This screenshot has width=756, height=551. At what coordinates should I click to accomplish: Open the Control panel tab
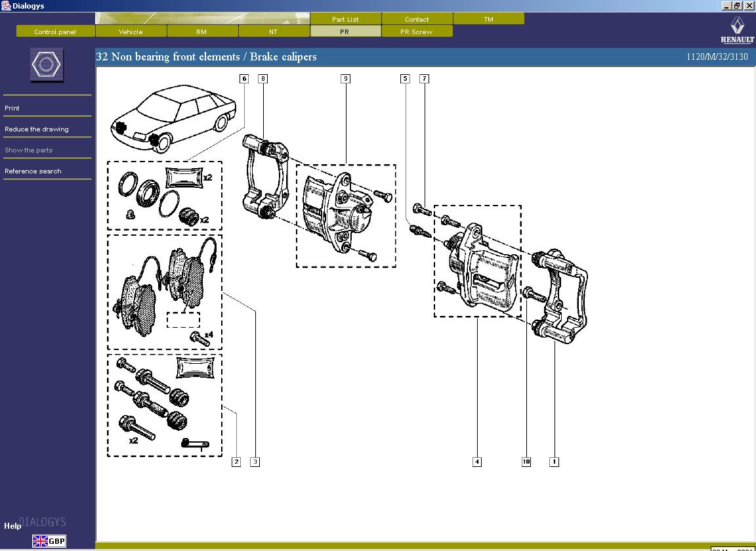click(x=55, y=32)
